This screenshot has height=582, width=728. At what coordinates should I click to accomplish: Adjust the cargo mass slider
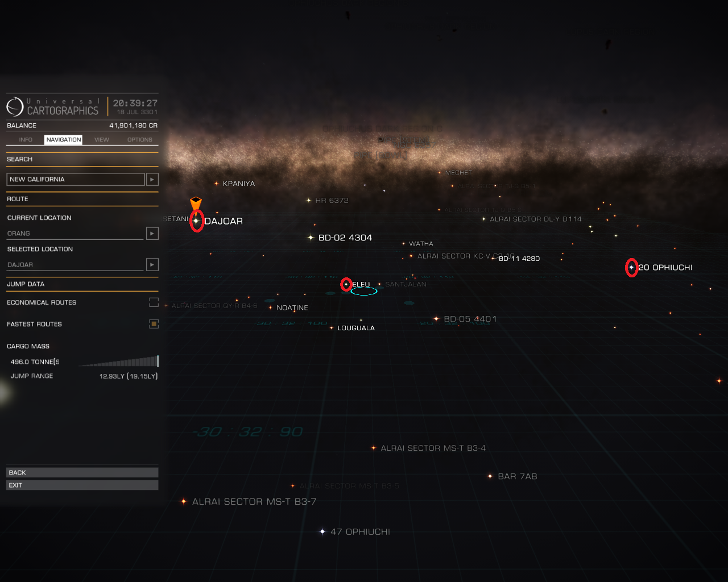coord(118,361)
